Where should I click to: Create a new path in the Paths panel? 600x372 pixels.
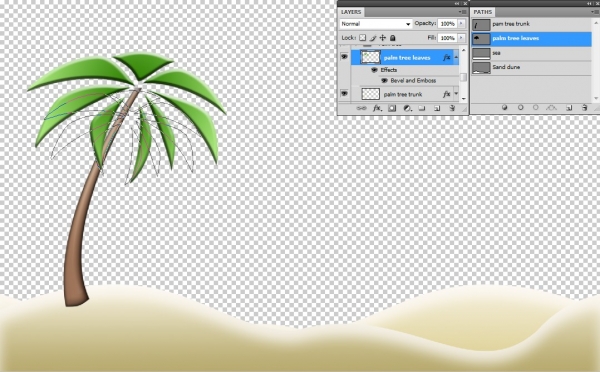569,108
